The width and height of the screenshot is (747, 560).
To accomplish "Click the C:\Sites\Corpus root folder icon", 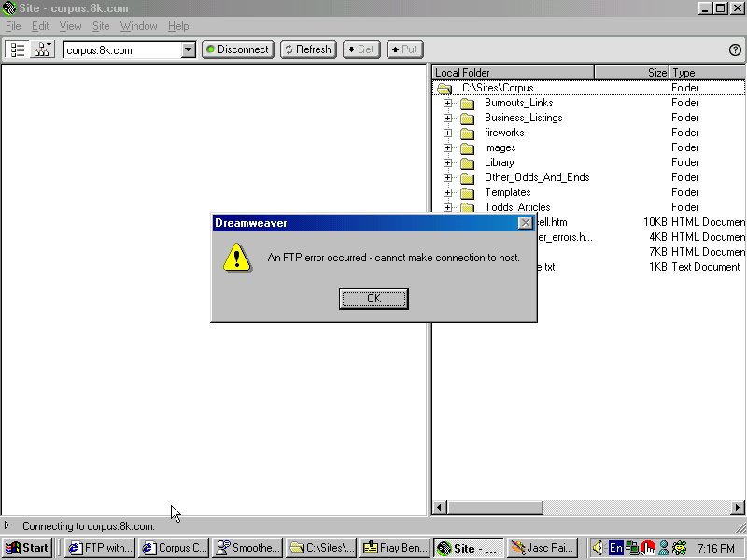I will point(444,88).
